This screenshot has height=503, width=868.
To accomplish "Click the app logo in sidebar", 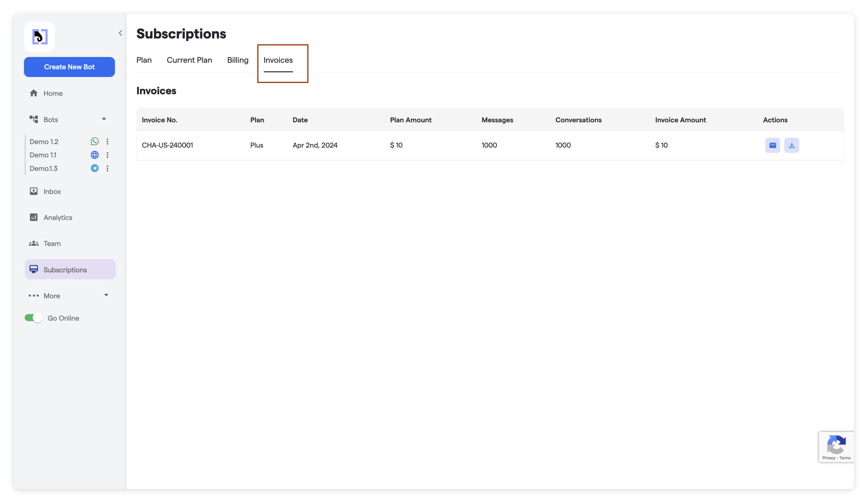I will [40, 37].
